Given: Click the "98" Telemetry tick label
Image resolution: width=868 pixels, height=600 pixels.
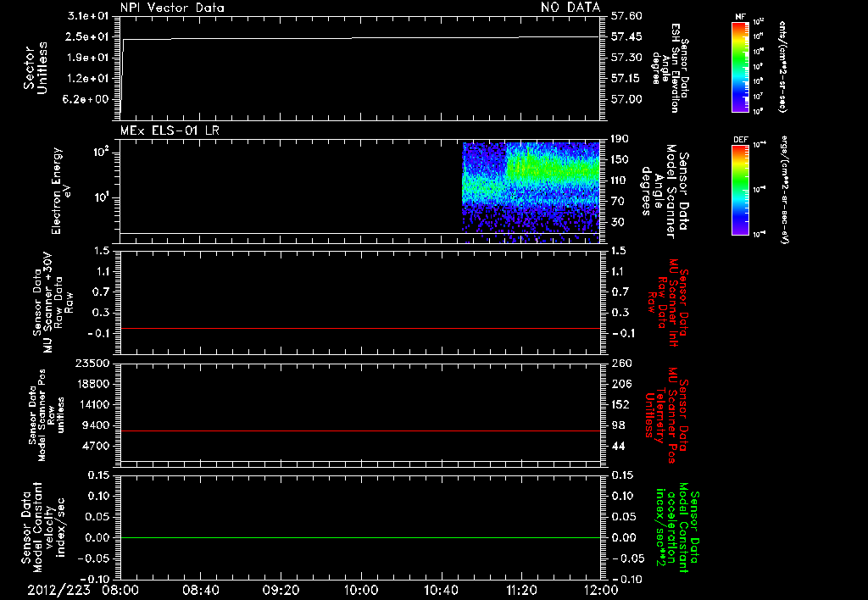Looking at the screenshot, I should 618,425.
